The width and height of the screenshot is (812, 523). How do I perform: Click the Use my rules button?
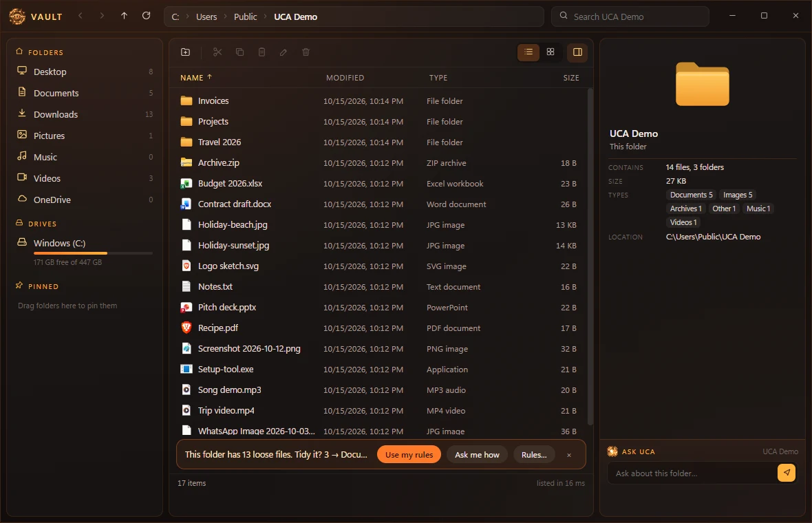(x=409, y=455)
